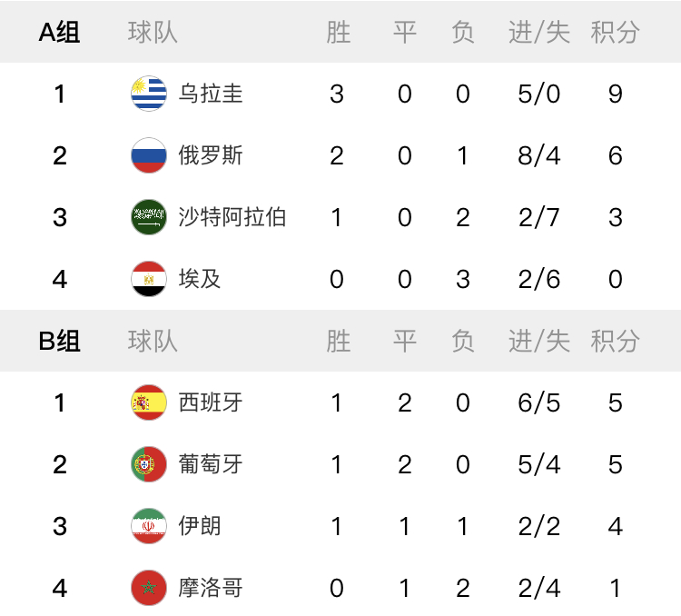Open the 乌拉圭 team link
Viewport: 681px width, 616px height.
coord(211,94)
